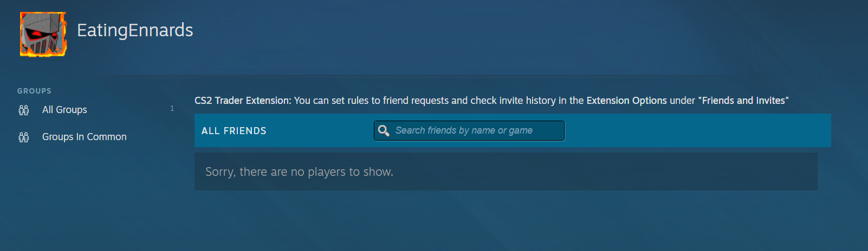Click the All Groups count number 1

(x=172, y=109)
